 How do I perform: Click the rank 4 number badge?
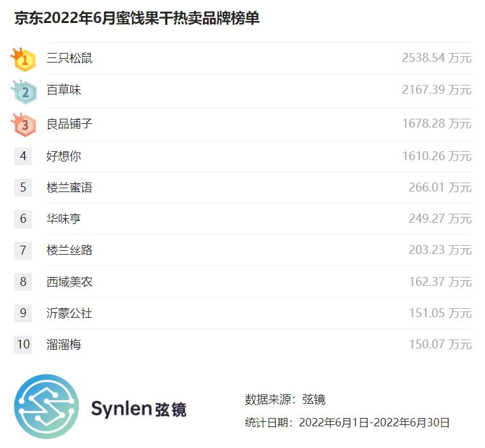(23, 156)
